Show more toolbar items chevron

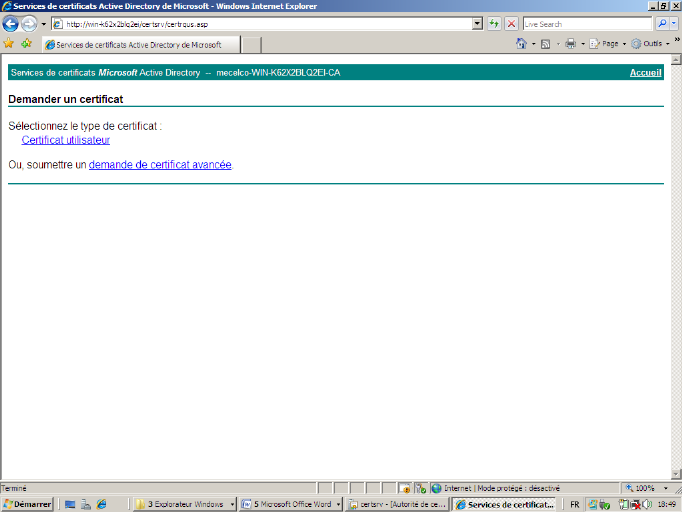(677, 40)
